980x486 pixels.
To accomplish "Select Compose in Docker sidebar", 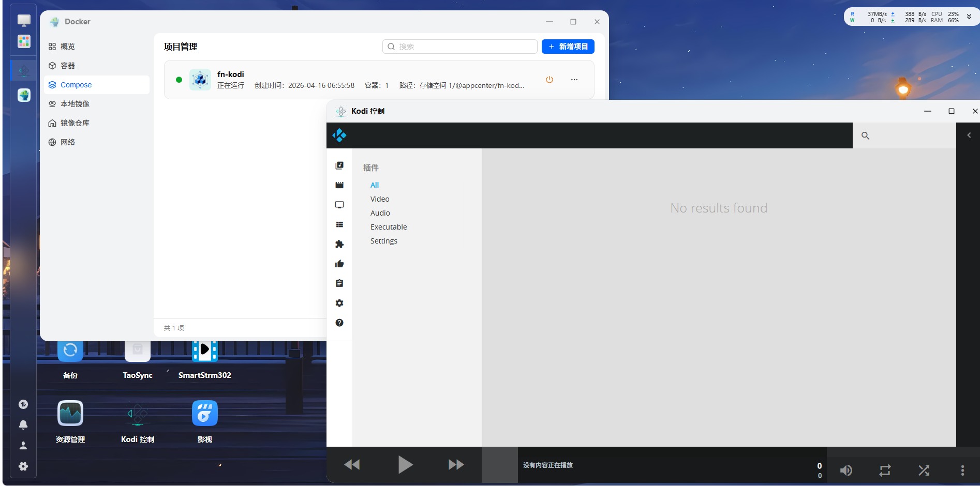I will (x=97, y=85).
